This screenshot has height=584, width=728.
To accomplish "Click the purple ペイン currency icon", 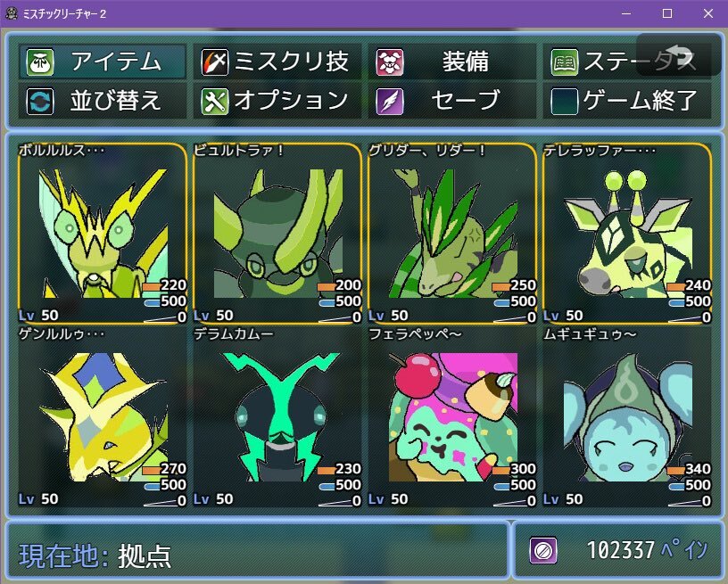I will [543, 551].
